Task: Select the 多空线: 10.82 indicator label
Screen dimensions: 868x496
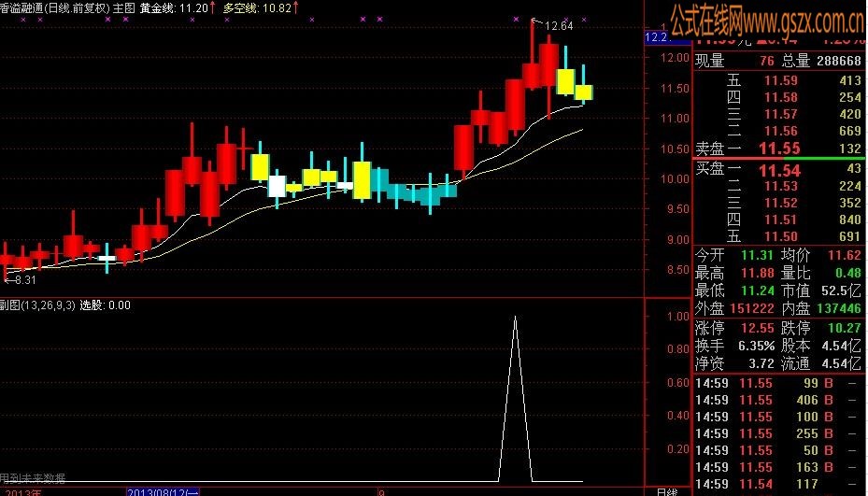Action: [x=258, y=7]
